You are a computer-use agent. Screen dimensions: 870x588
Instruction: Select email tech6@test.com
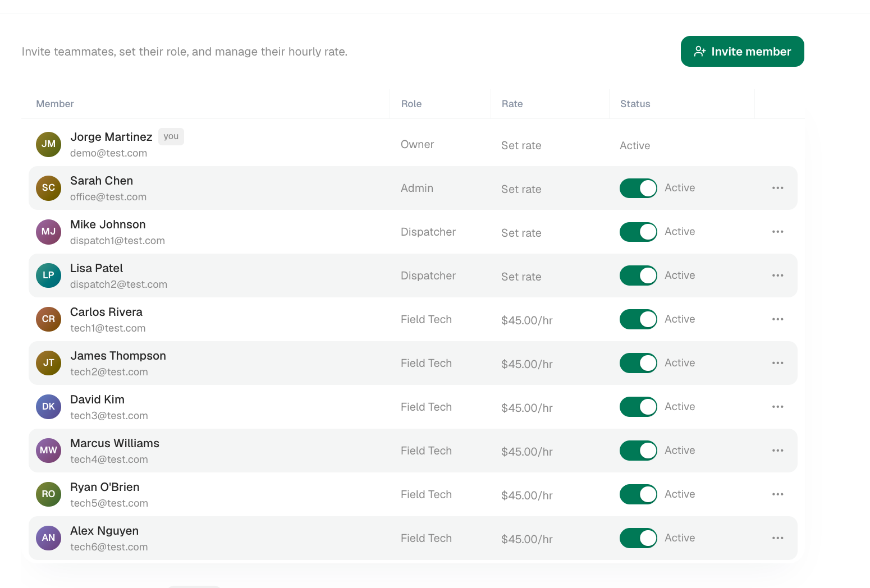point(109,547)
